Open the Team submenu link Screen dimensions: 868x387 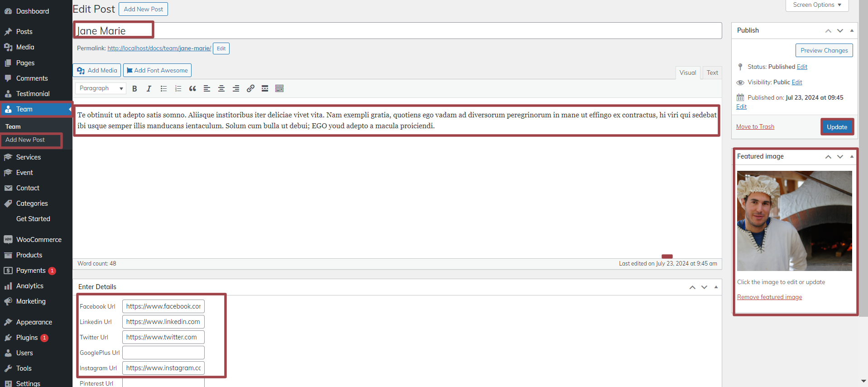point(13,126)
